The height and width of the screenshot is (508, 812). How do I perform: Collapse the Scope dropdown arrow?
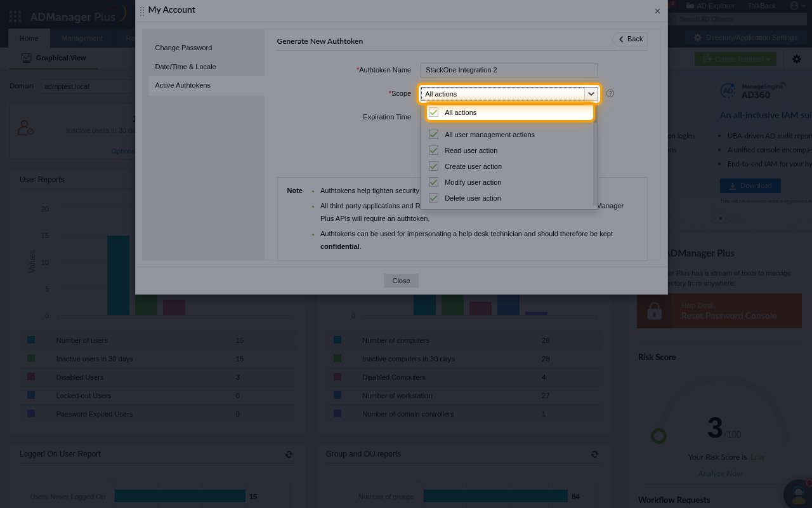[x=591, y=94]
